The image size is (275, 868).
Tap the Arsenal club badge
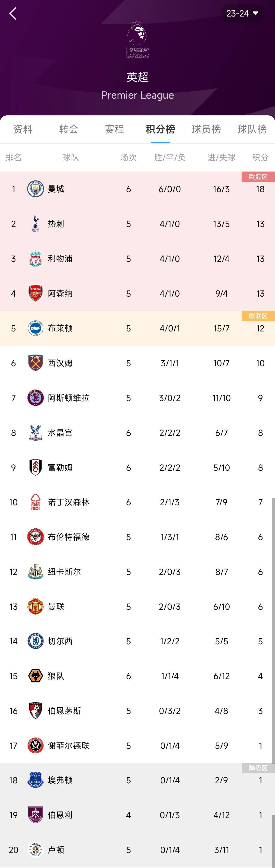[x=35, y=294]
